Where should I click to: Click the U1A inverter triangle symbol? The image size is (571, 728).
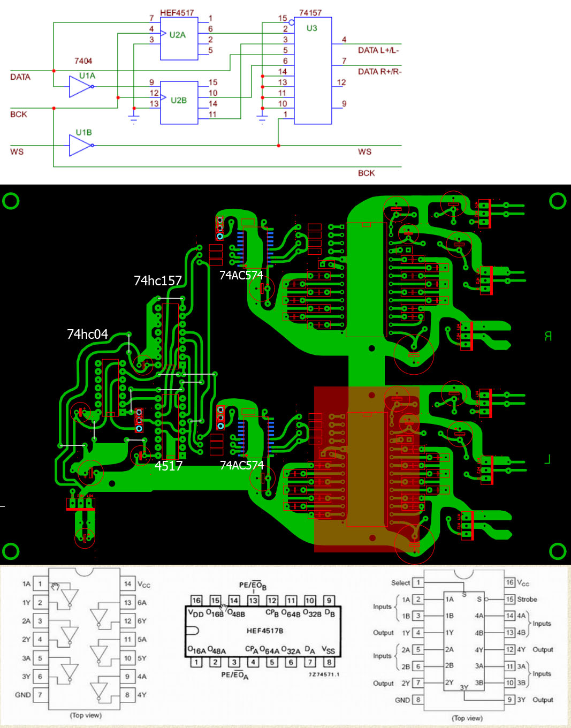(x=80, y=86)
